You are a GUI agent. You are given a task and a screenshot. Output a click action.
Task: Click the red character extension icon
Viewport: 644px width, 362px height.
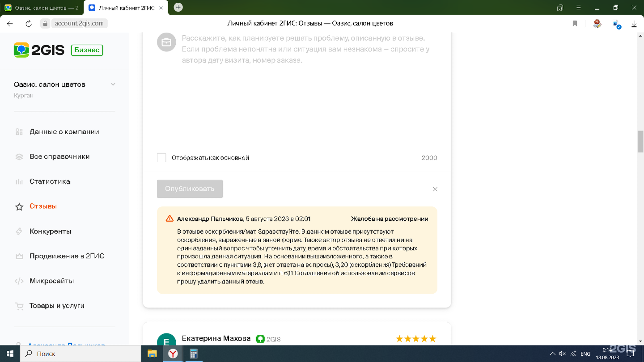tap(597, 23)
